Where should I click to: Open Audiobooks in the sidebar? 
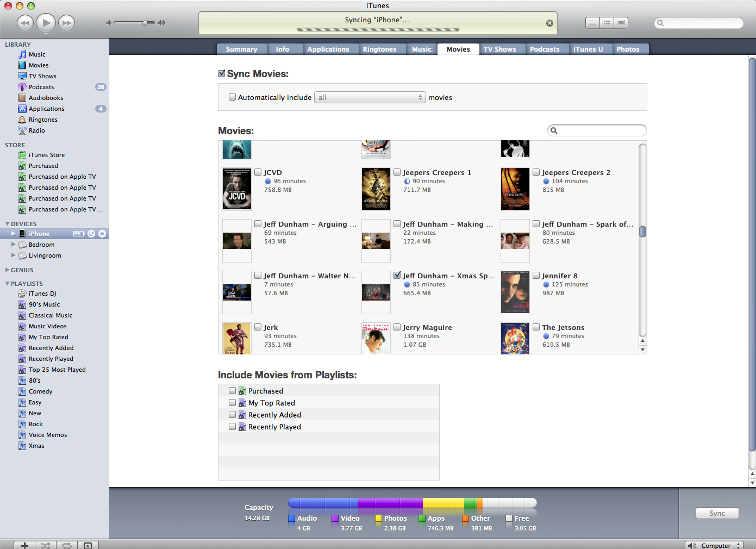pos(46,98)
